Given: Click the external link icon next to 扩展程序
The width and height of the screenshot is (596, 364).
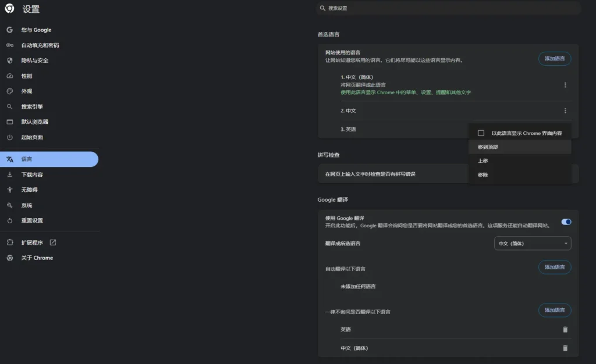Looking at the screenshot, I should (53, 242).
